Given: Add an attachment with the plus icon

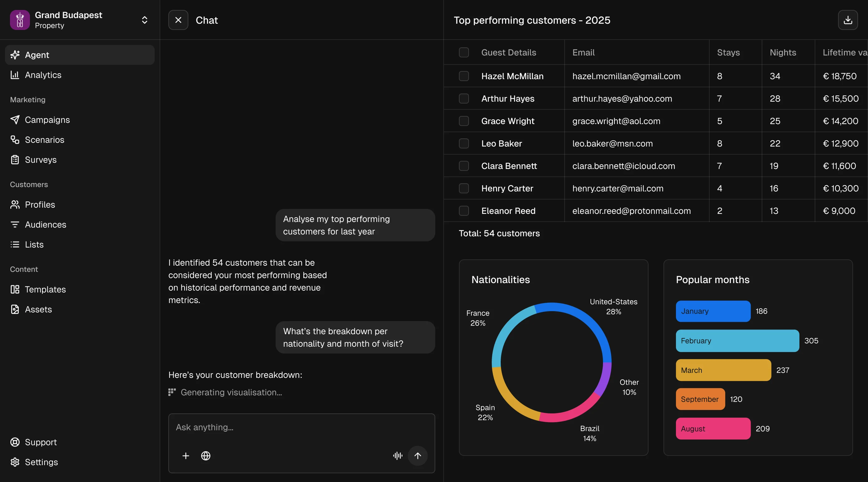Looking at the screenshot, I should point(186,456).
